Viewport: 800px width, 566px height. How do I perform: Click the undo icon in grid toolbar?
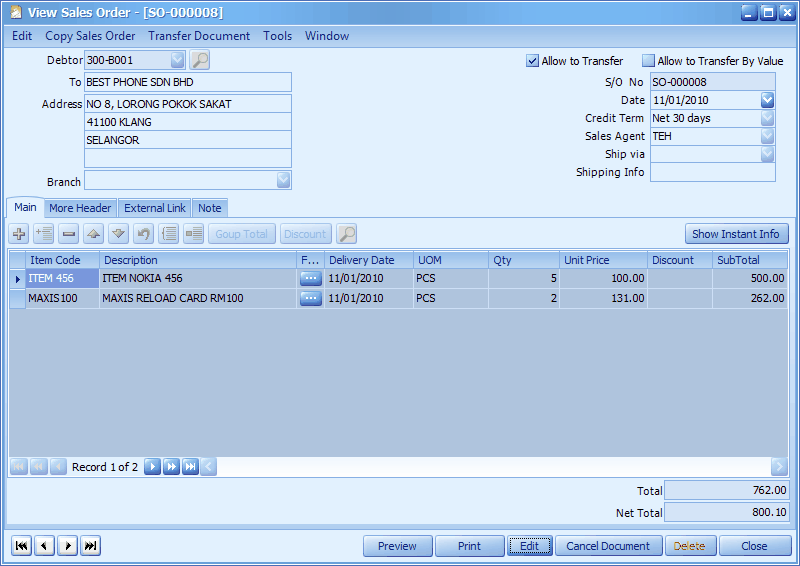tap(143, 234)
